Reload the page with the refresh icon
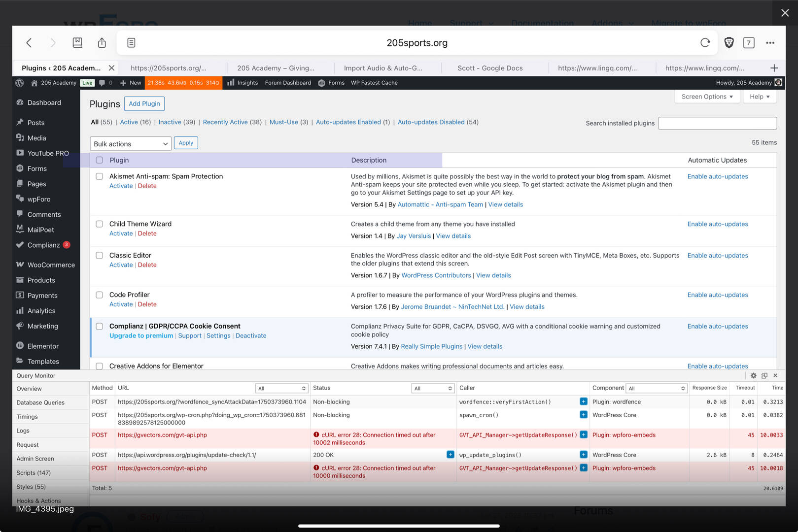Image resolution: width=798 pixels, height=532 pixels. [x=705, y=43]
